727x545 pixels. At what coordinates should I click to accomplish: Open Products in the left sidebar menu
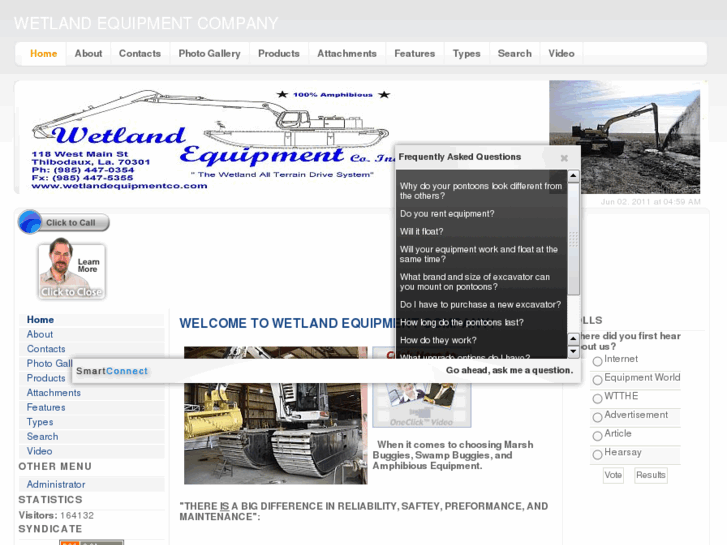point(46,378)
